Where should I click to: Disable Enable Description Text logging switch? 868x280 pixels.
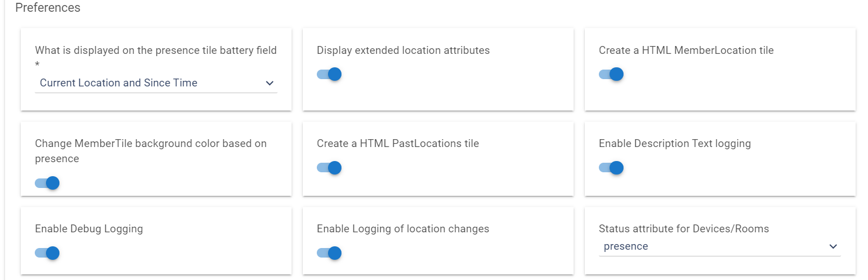[611, 168]
